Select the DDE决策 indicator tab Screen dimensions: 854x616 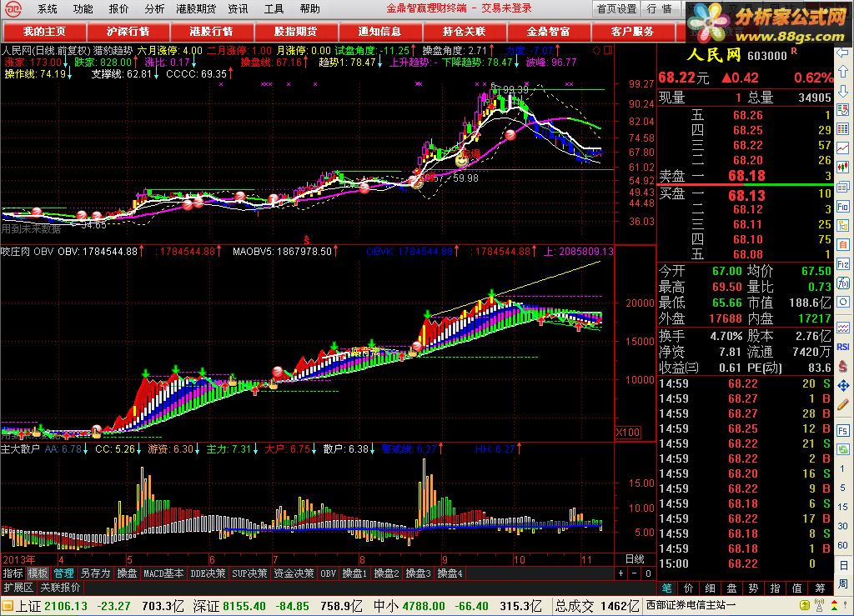(x=208, y=573)
